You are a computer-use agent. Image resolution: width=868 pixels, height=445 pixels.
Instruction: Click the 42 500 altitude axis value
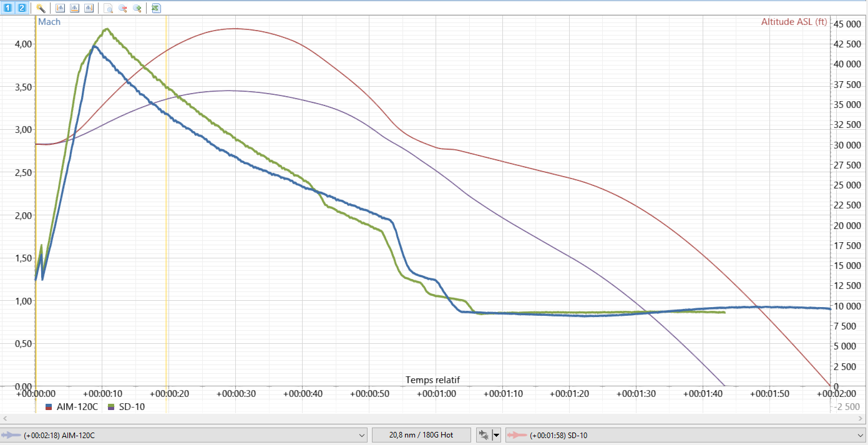pos(849,44)
